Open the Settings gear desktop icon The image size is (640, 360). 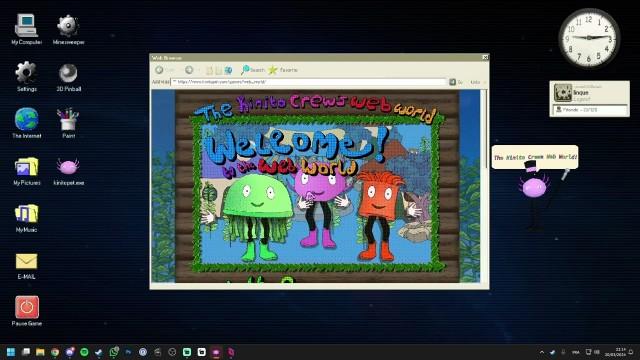tap(27, 76)
